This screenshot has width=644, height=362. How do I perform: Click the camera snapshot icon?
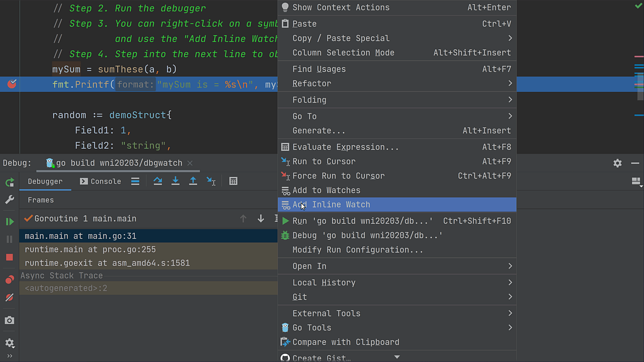coord(10,320)
